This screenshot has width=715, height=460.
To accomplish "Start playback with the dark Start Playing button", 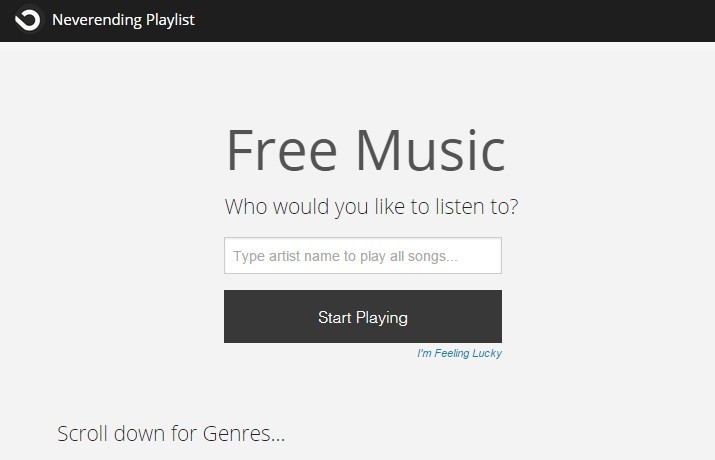I will coord(362,317).
